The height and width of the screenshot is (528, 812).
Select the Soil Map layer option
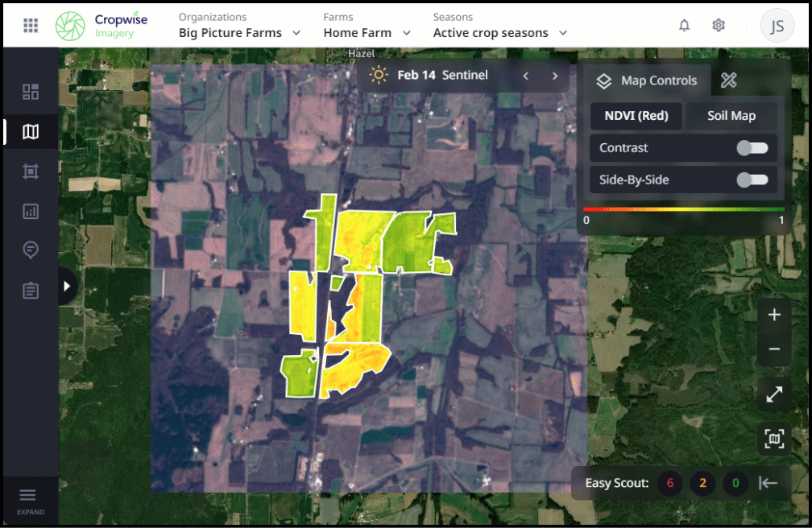tap(731, 116)
